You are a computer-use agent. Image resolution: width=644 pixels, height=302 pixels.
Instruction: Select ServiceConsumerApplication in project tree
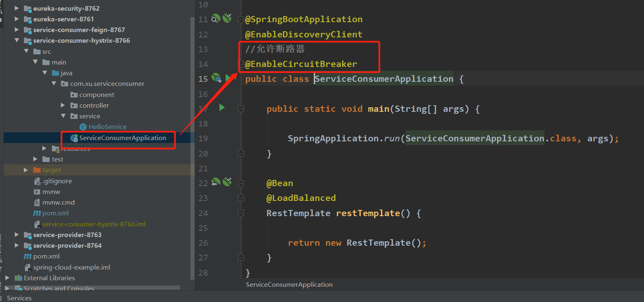pyautogui.click(x=123, y=138)
